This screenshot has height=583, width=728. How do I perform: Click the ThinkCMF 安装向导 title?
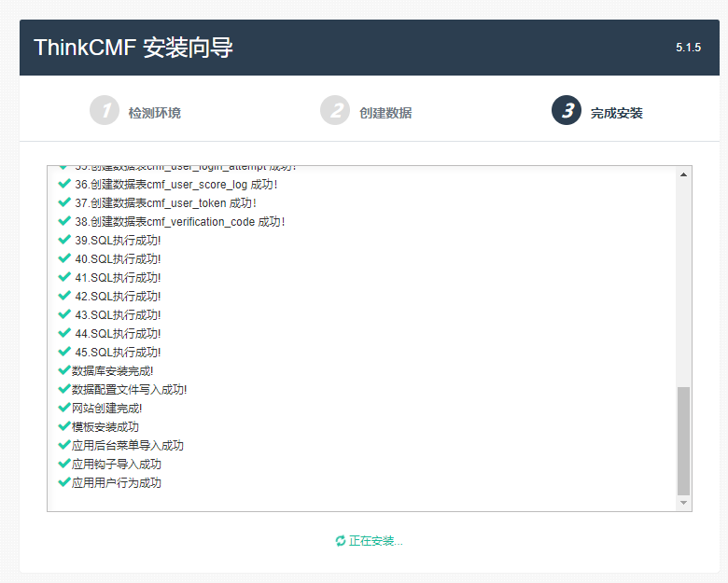coord(133,48)
